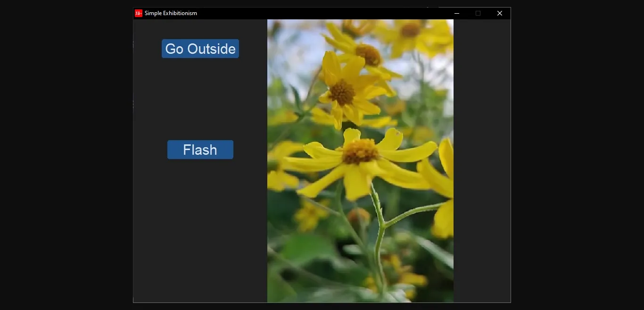Image resolution: width=644 pixels, height=310 pixels.
Task: Click the dark strip right of the photo
Action: [481, 160]
